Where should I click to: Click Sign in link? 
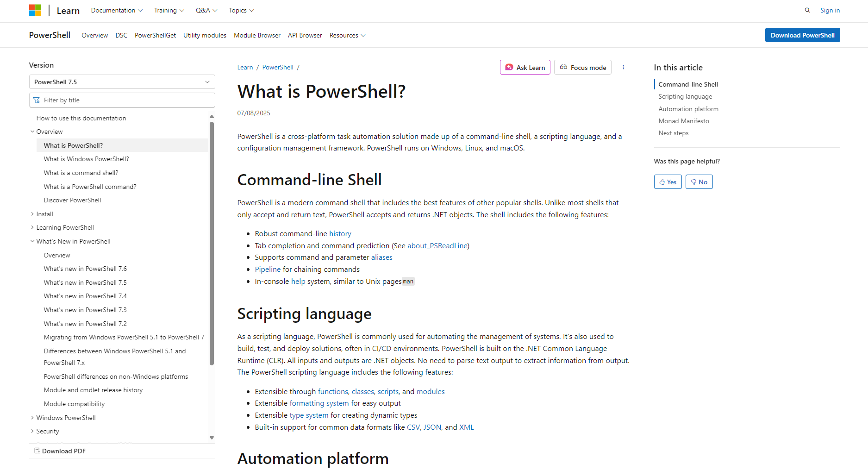[x=830, y=10]
